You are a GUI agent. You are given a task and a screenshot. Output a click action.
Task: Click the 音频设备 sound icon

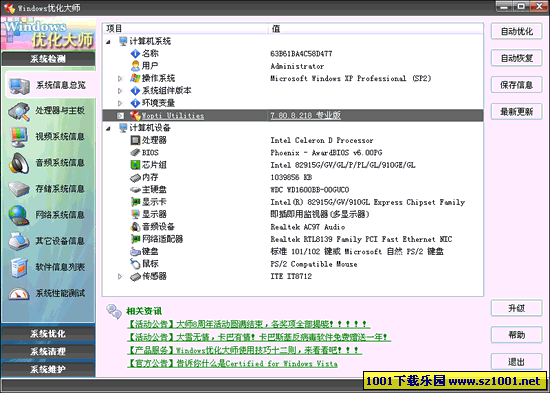[x=135, y=227]
